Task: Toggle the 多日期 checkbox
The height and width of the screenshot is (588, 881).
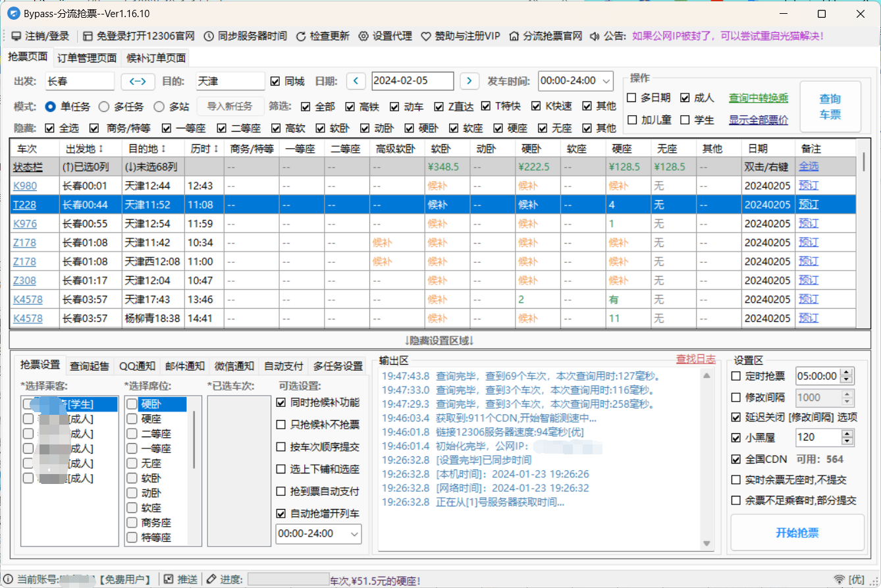Action: [x=631, y=97]
